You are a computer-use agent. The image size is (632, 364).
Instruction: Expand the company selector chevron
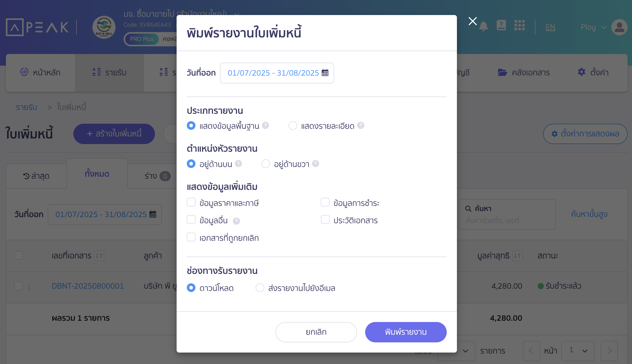coord(237,14)
